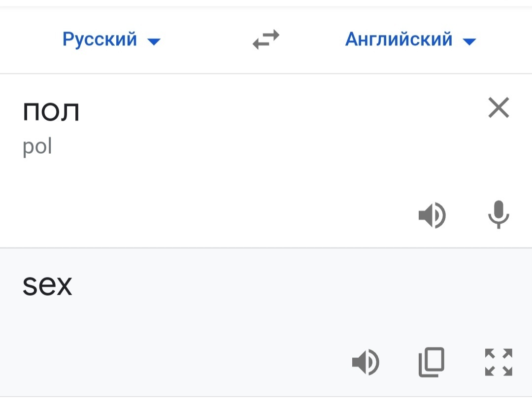
Task: Listen to the Russian source pronunciation
Action: 432,215
